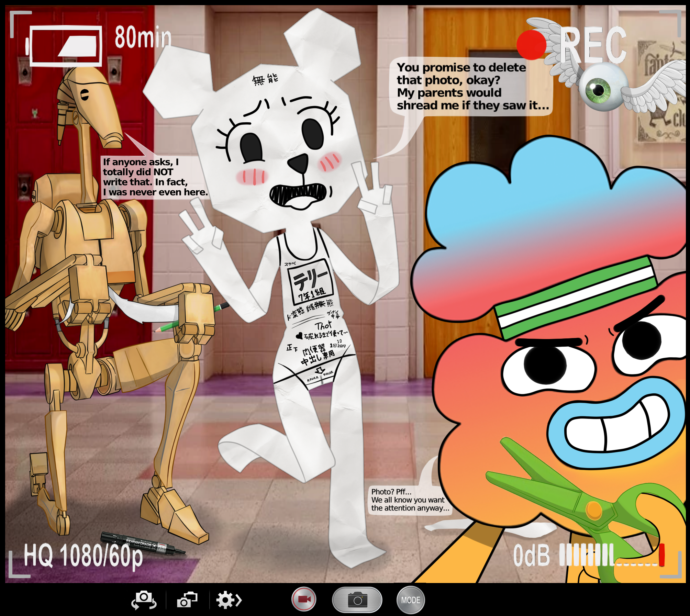This screenshot has width=690, height=616.
Task: Click the 0dB audio level label
Action: (x=531, y=556)
